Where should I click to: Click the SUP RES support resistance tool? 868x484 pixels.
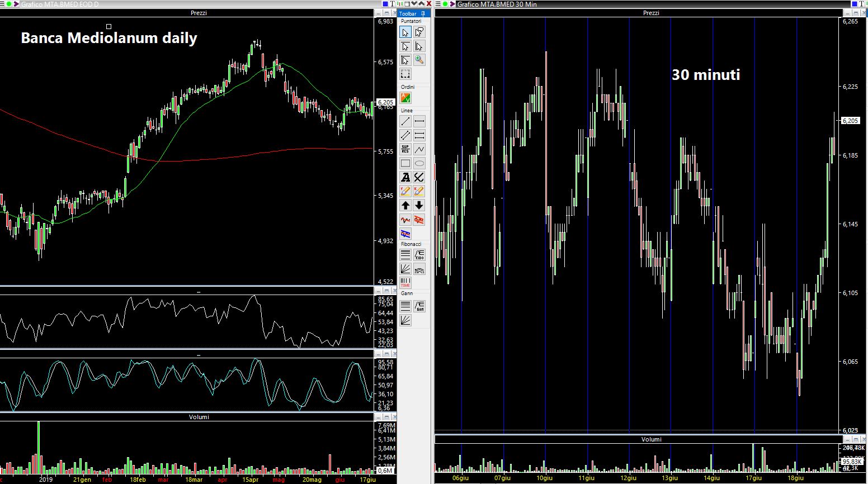405,149
